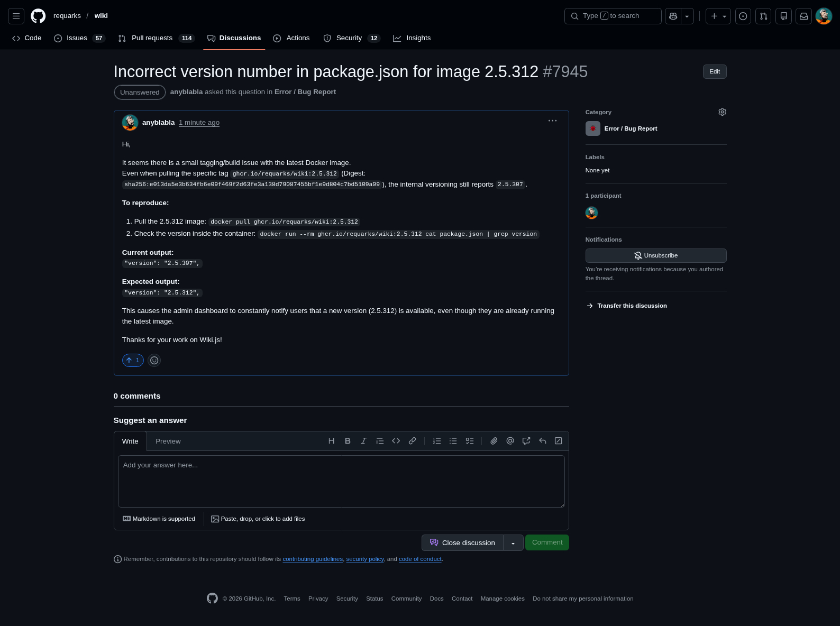The width and height of the screenshot is (840, 626).
Task: Insert a task list checkbox item
Action: pos(469,441)
